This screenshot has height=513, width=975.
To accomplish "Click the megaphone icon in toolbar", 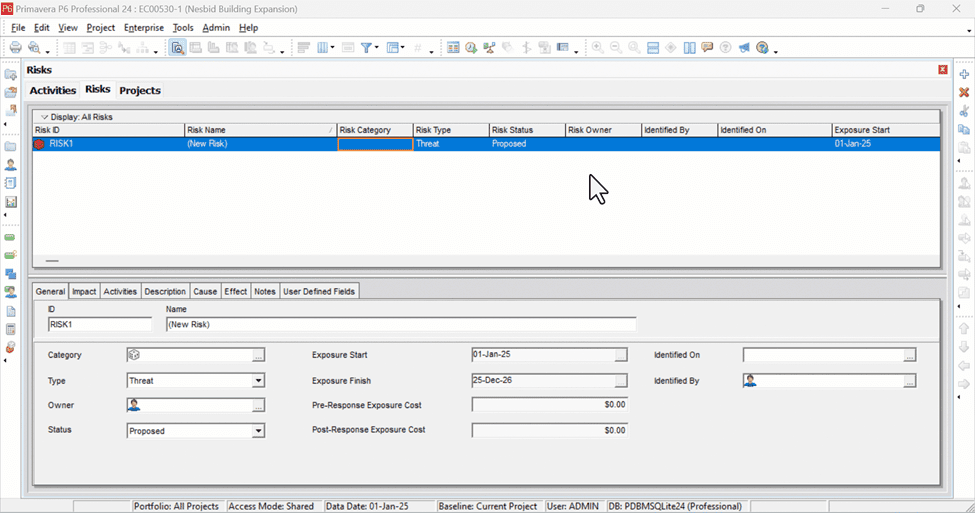I will (744, 48).
